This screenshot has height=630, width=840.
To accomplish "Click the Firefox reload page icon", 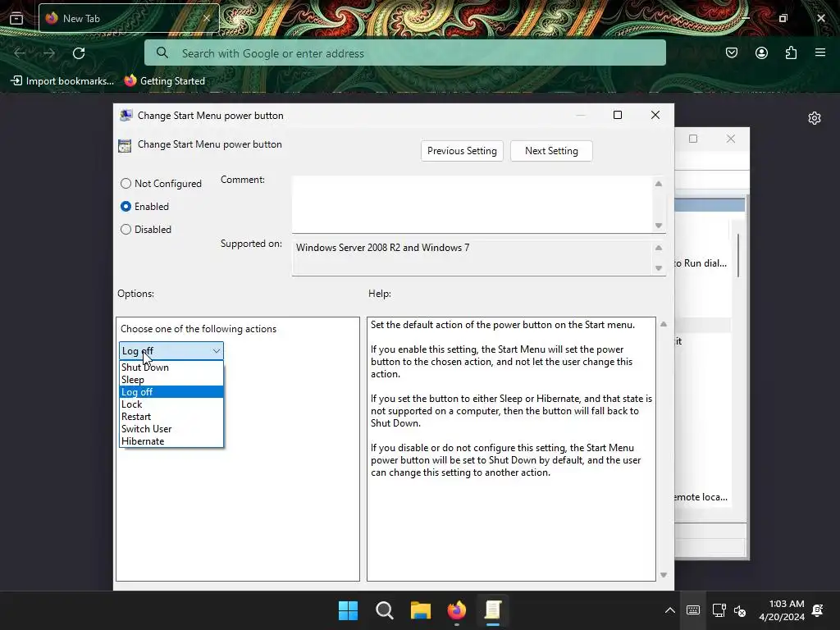I will 79,53.
